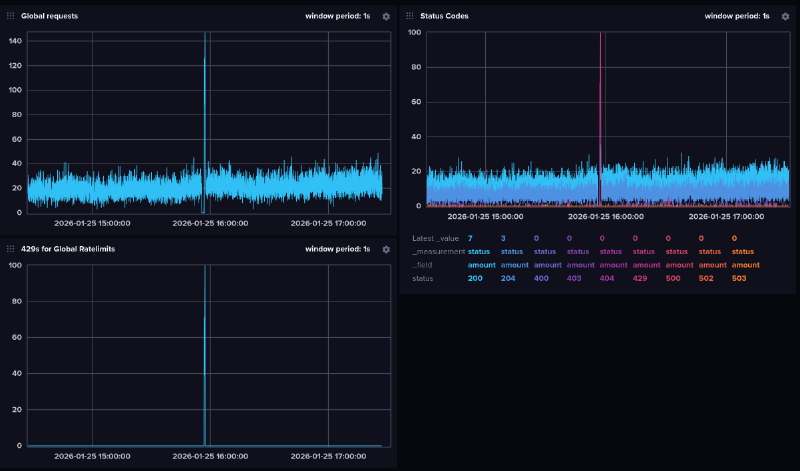Image resolution: width=800 pixels, height=471 pixels.
Task: Click 17:00:00 time label in Status Codes
Action: 726,217
